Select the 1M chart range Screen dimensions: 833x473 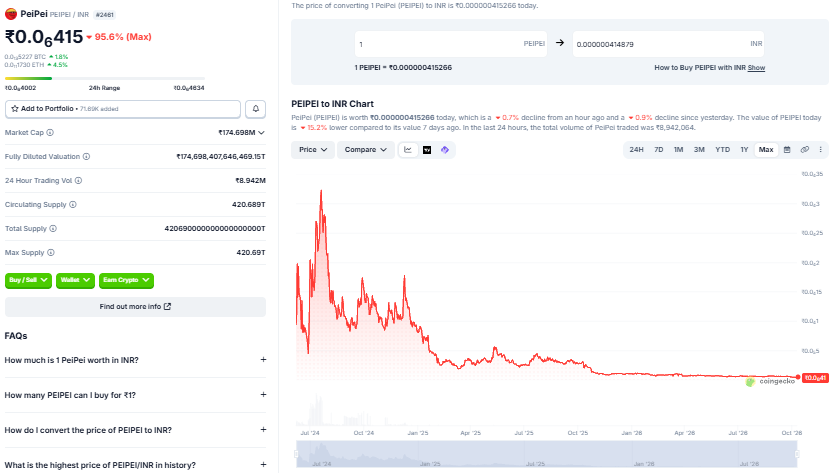(678, 150)
